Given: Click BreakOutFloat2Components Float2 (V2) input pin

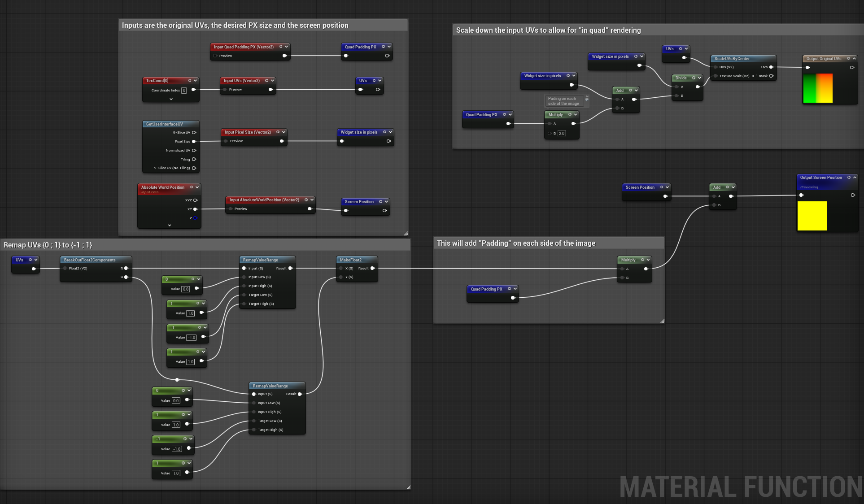Looking at the screenshot, I should point(65,268).
